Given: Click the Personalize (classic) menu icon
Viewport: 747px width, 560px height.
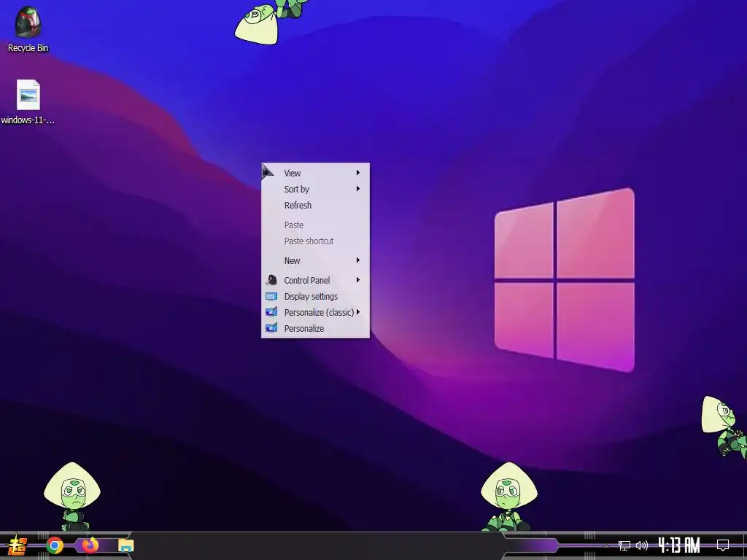Looking at the screenshot, I should [x=271, y=312].
